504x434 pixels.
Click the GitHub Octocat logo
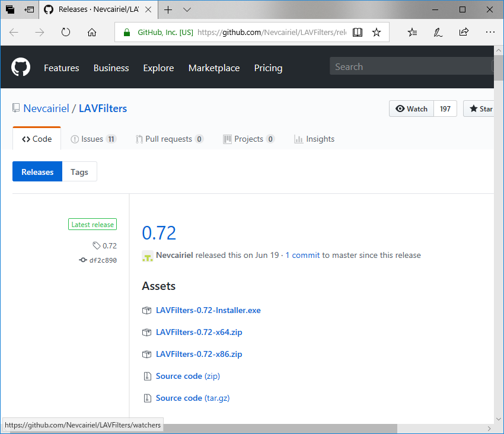[x=21, y=67]
